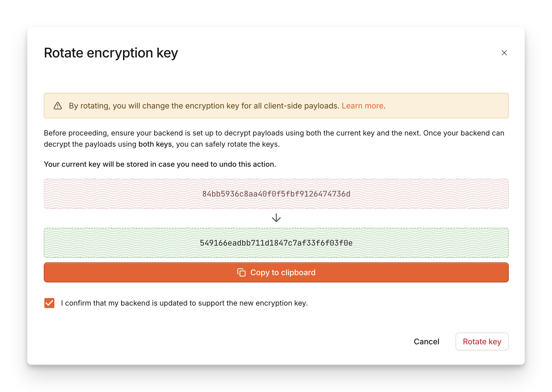The width and height of the screenshot is (552, 392).
Task: Click the 'Your current key will be stored' line
Action: point(160,164)
